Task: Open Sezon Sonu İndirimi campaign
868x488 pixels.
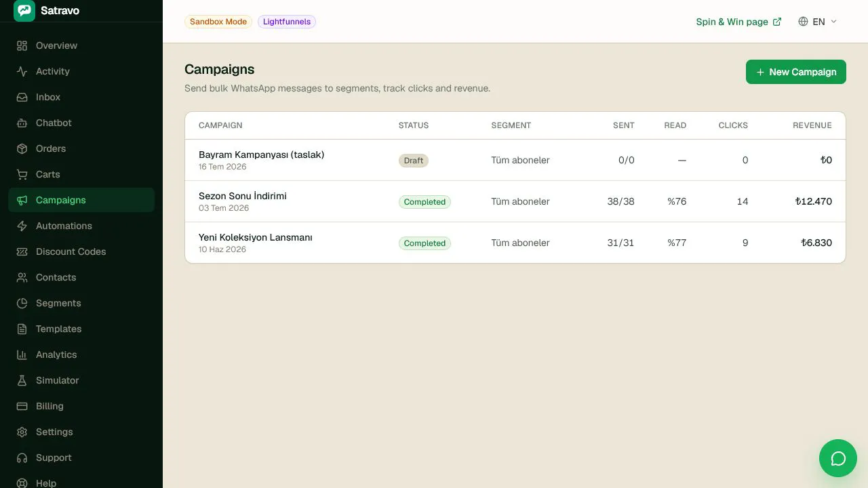Action: click(243, 196)
